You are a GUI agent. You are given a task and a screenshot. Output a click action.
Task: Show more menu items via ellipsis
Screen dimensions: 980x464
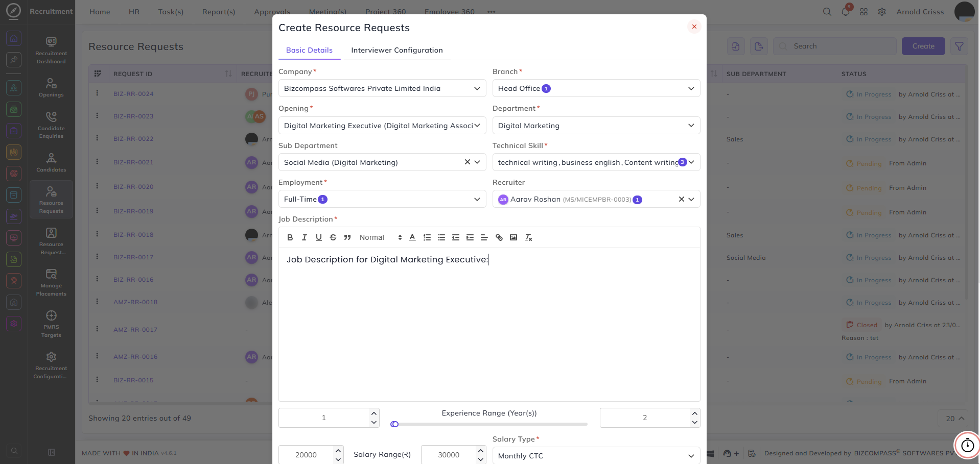(491, 12)
